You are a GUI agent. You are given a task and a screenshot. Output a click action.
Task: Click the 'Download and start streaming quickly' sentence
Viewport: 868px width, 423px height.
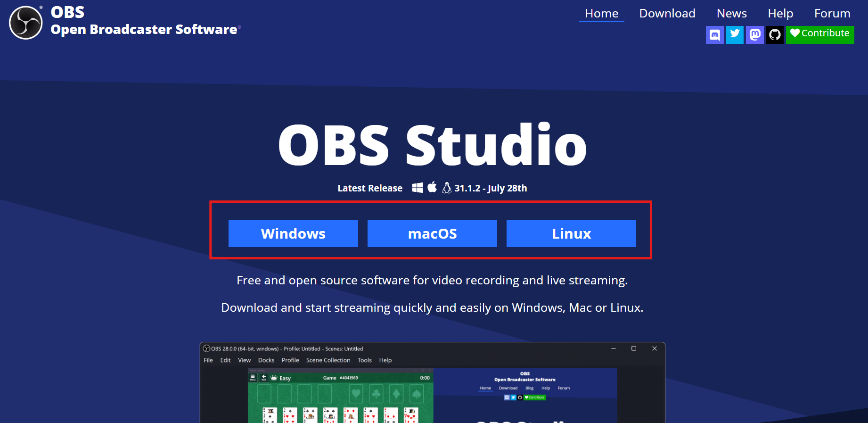[x=432, y=308]
